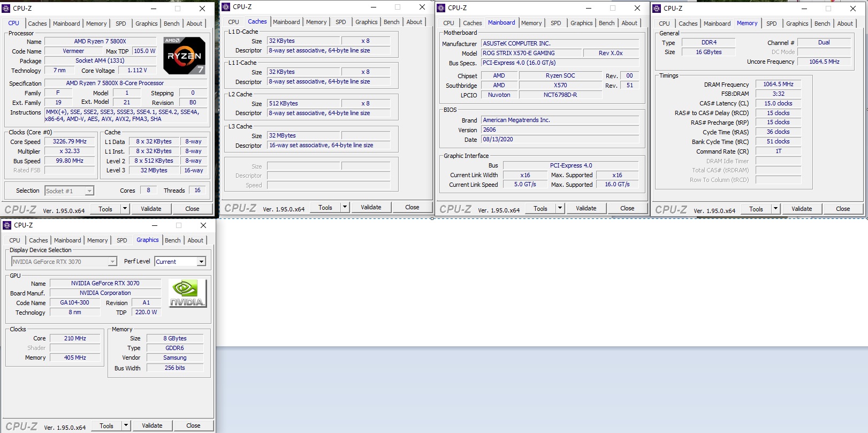Click the Tools button in the CPU window

[x=105, y=209]
